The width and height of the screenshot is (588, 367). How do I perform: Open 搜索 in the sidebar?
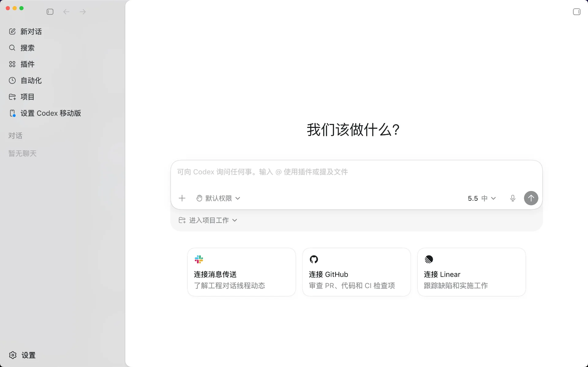point(62,48)
